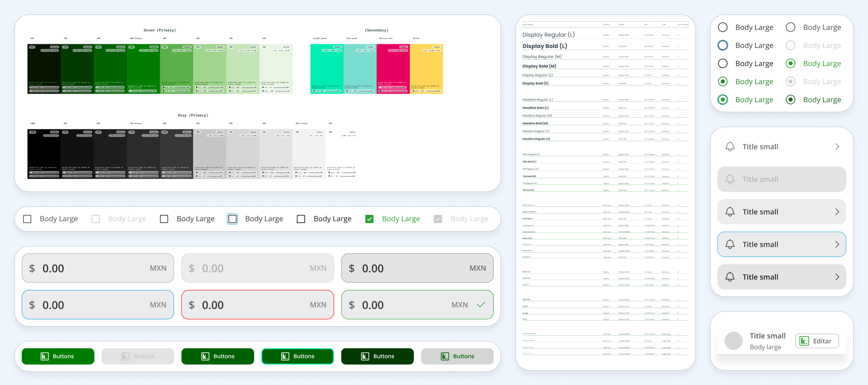Screen dimensions: 868x385
Task: Click the green k. icon on the gray Buttons button
Action: click(445, 356)
